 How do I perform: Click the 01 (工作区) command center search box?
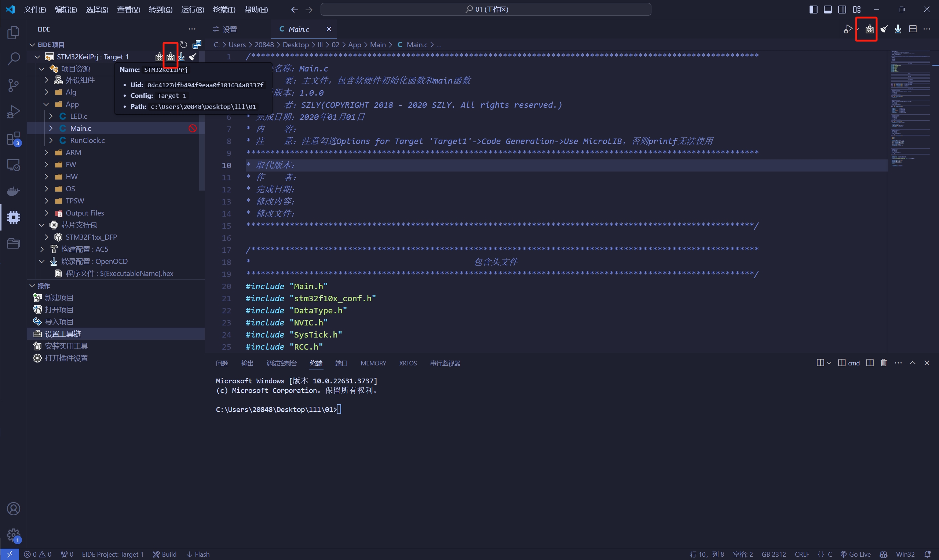click(486, 10)
